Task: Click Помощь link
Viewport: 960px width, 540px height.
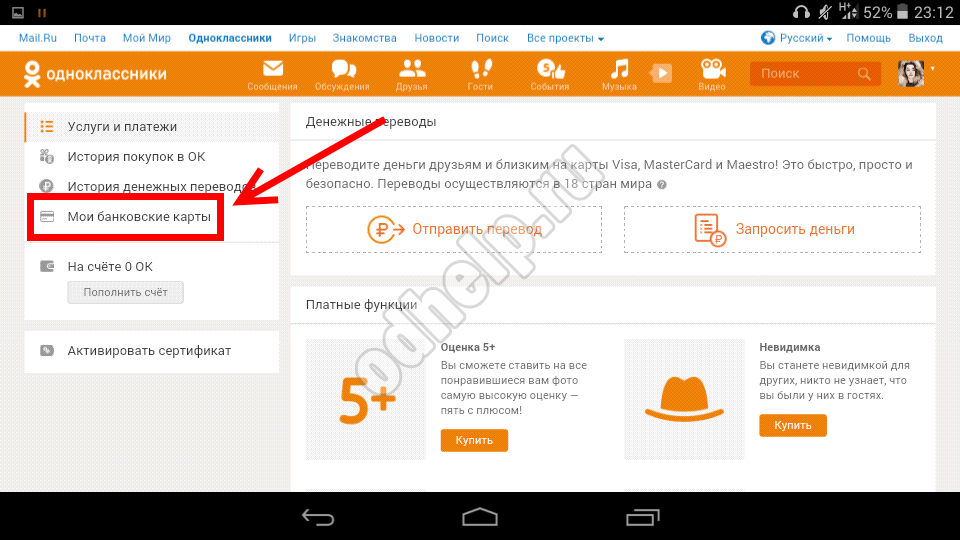Action: click(868, 38)
